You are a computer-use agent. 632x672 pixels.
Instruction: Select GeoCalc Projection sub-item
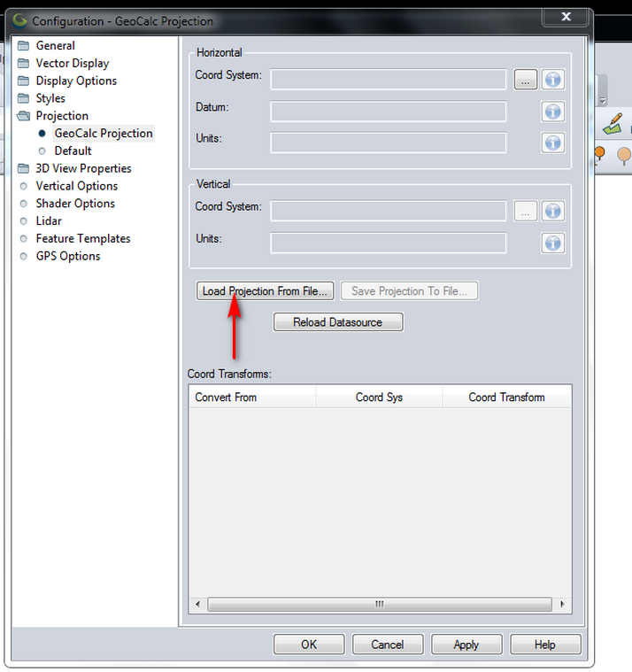point(104,134)
